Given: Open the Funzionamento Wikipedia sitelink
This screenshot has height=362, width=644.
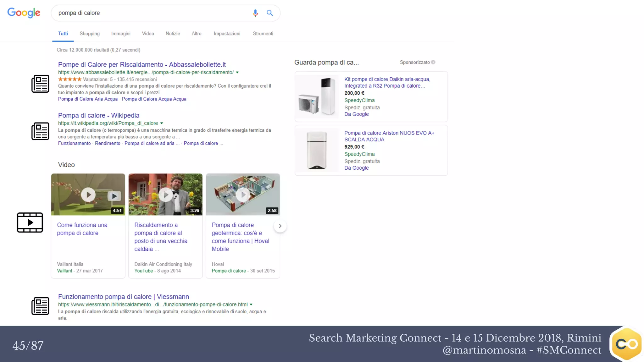Looking at the screenshot, I should pos(74,143).
